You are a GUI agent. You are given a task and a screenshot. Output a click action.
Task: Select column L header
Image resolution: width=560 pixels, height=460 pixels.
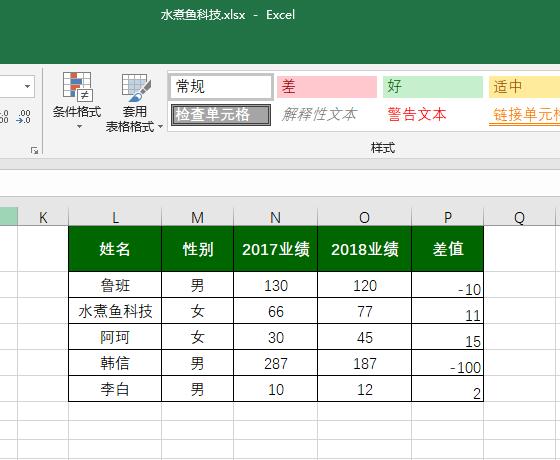point(115,217)
